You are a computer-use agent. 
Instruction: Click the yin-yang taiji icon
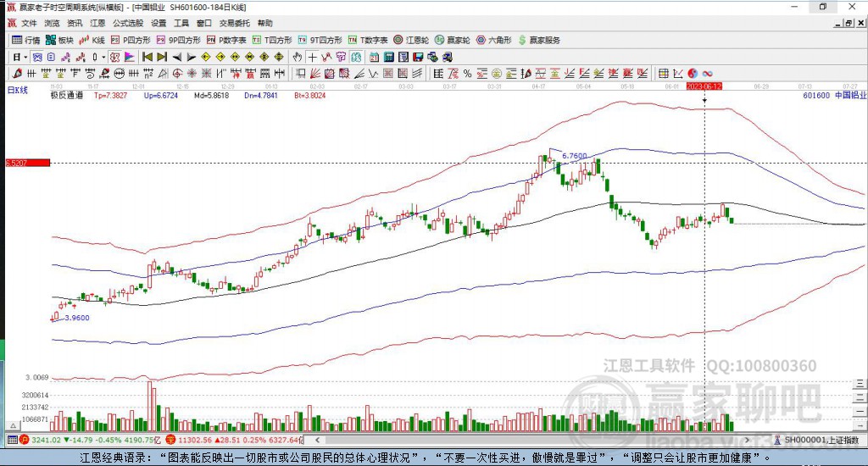click(x=693, y=73)
